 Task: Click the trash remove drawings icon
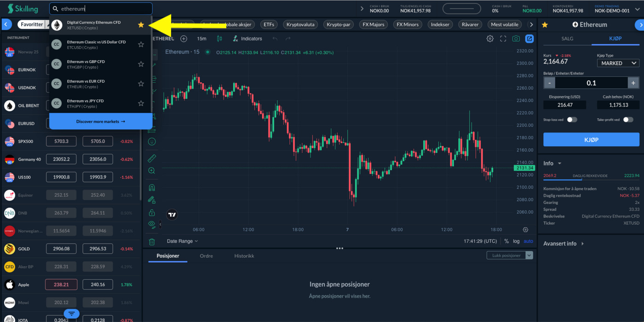point(152,241)
